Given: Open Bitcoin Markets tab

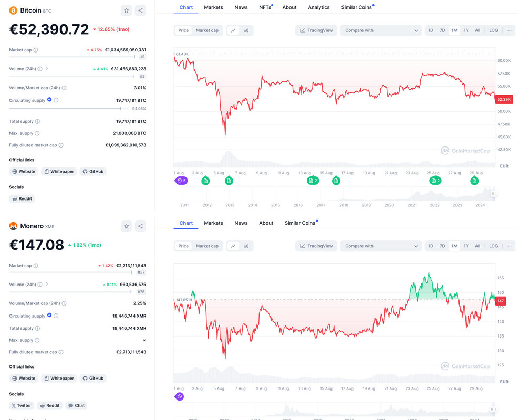Looking at the screenshot, I should click(213, 7).
